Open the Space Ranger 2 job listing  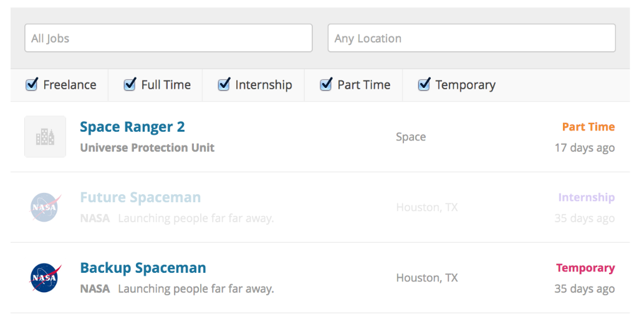click(132, 127)
